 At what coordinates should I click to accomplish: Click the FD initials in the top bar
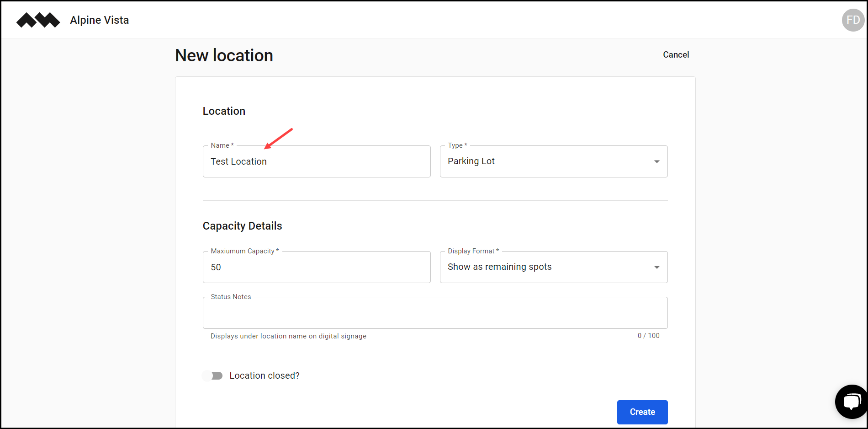[852, 20]
